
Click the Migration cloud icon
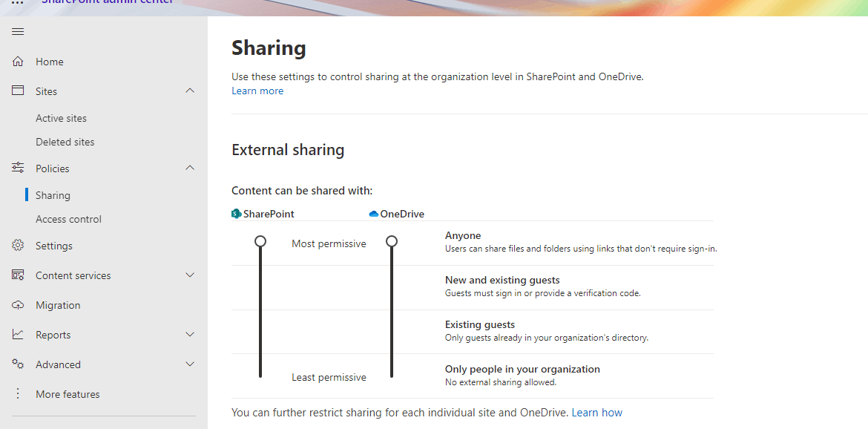(18, 304)
